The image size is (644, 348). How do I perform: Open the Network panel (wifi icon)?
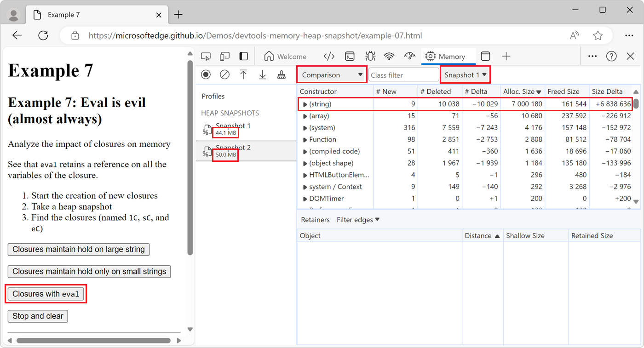(x=389, y=56)
